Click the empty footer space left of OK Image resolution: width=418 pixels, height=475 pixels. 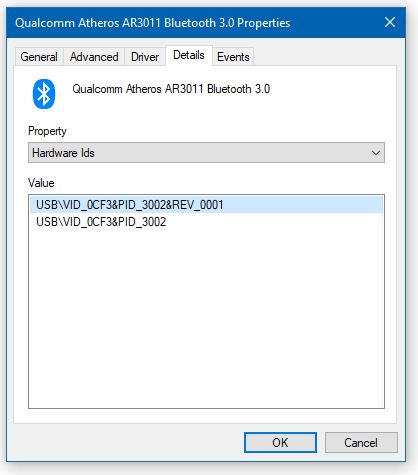pos(128,443)
